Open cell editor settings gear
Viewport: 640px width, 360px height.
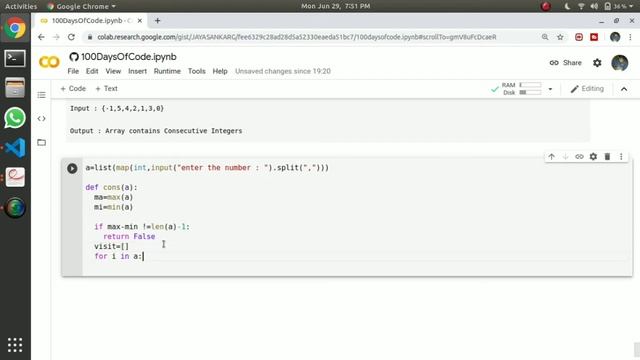tap(593, 157)
